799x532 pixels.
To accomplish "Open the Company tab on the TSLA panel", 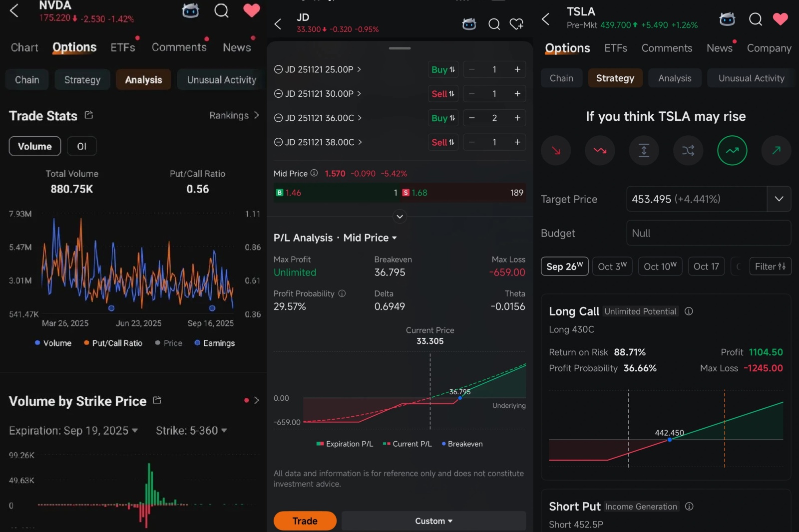I will point(769,48).
